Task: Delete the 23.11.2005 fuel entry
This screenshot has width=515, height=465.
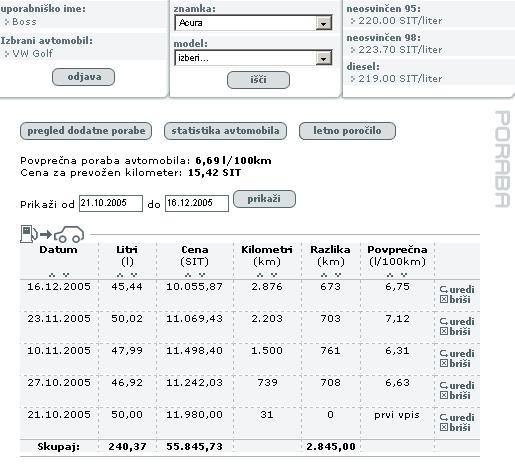Action: [x=455, y=331]
